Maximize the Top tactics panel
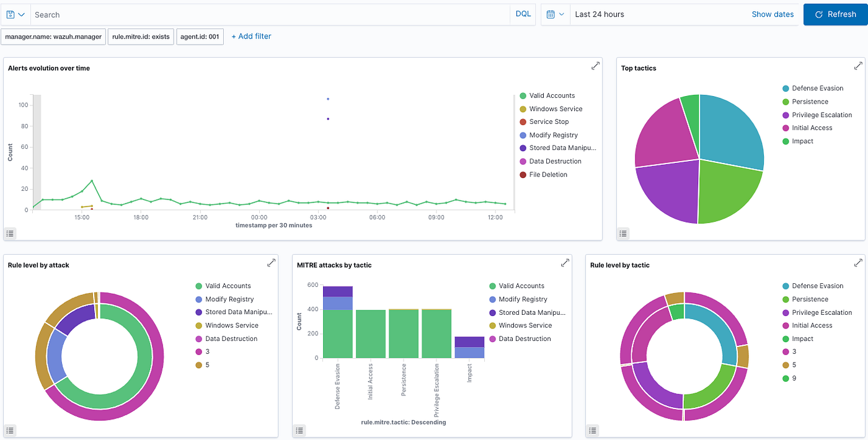Screen dimensions: 868x440 click(x=858, y=66)
